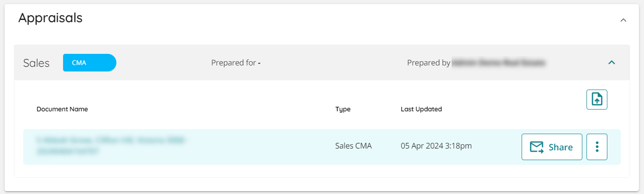Collapse the Sales section chevron
The width and height of the screenshot is (644, 194).
click(x=612, y=62)
